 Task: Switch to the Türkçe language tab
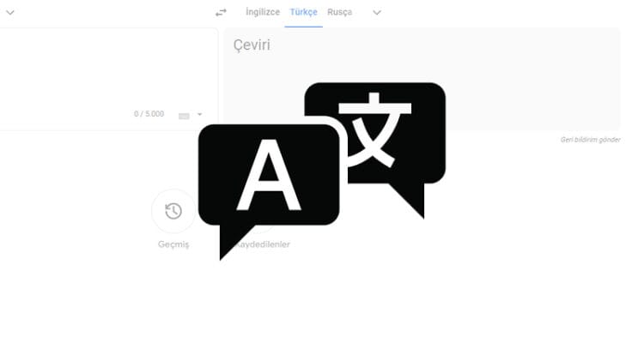pos(303,12)
